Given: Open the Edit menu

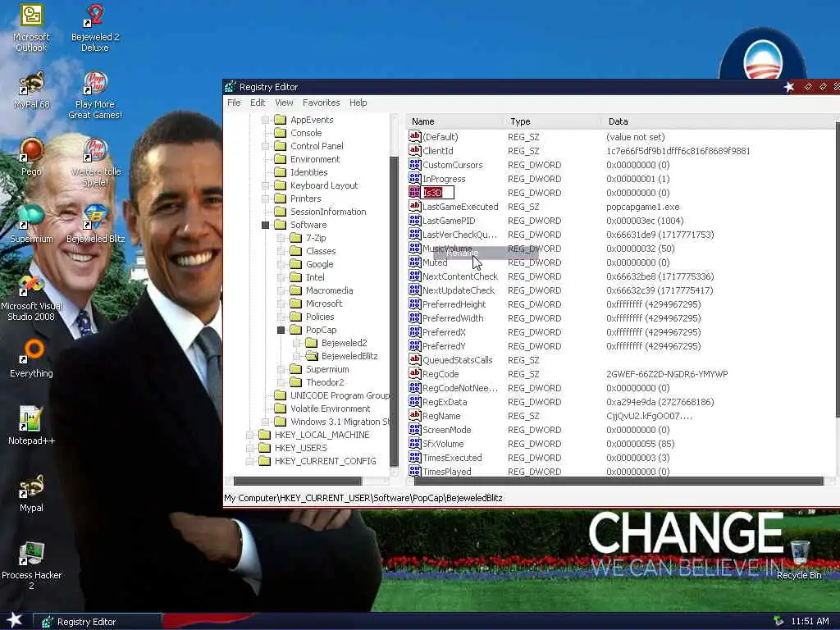Looking at the screenshot, I should click(x=258, y=103).
